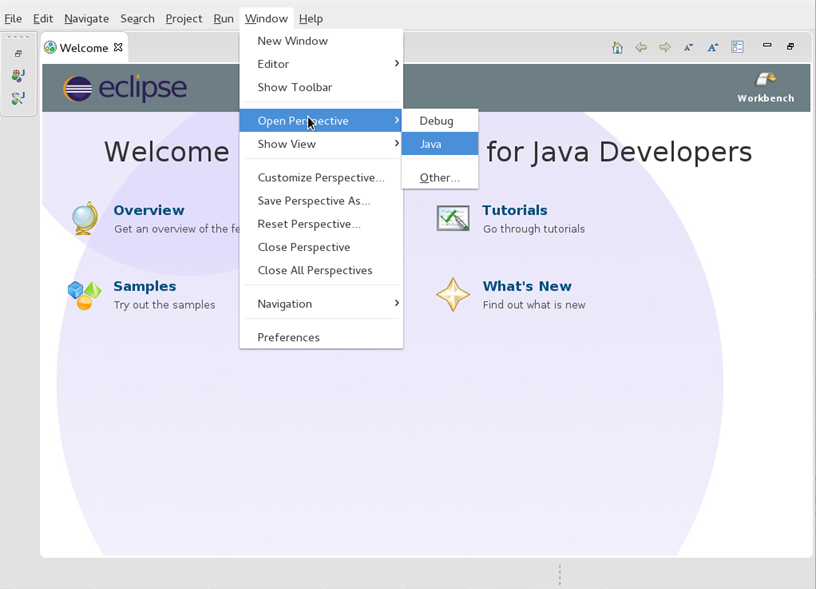
Task: Open the Samples link
Action: click(x=145, y=286)
